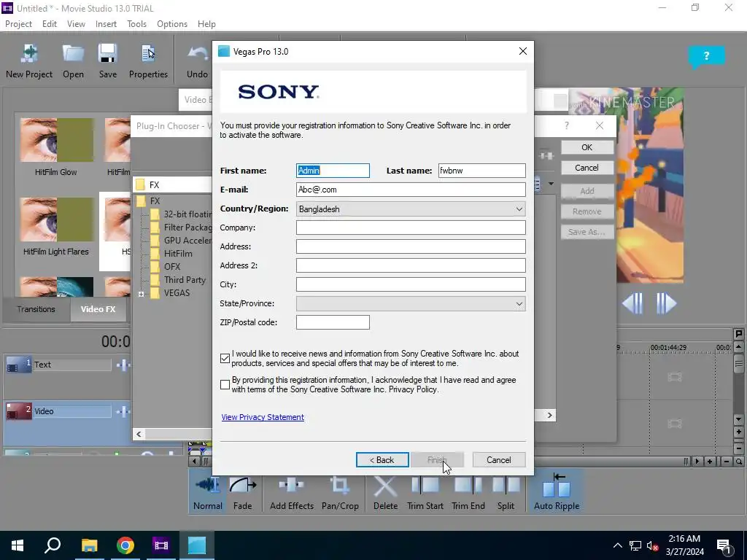Click the Company input field
This screenshot has height=560, width=747.
[411, 227]
